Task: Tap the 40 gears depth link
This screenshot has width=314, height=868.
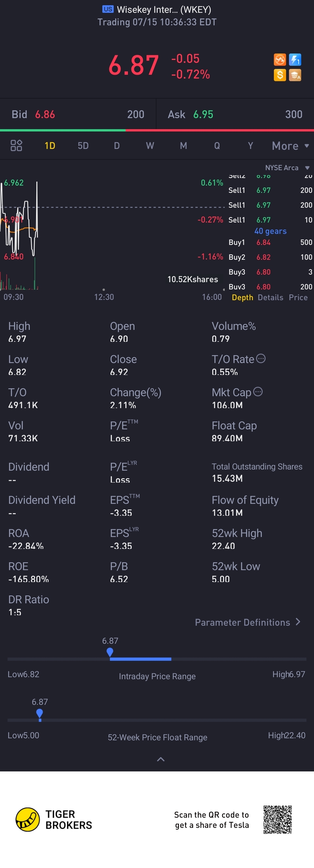Action: coord(270,231)
